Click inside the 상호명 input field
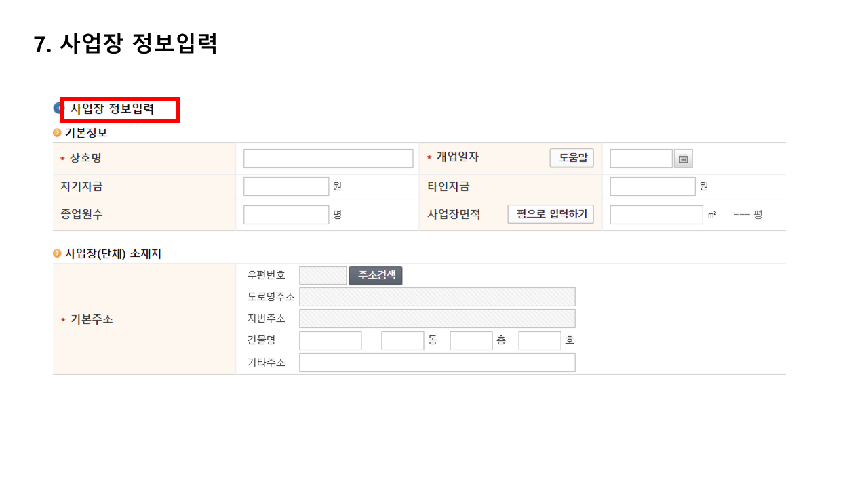 coord(328,158)
